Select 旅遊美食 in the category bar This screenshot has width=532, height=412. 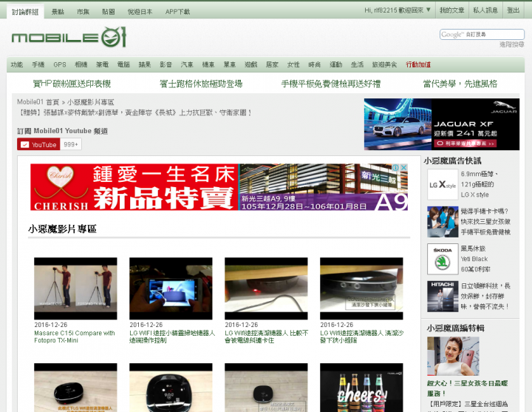pos(384,64)
